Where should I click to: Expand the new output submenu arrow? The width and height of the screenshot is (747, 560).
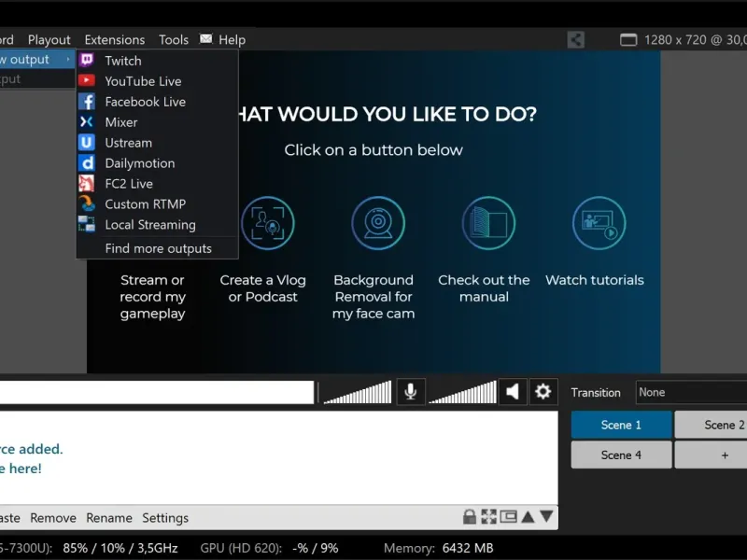coord(68,59)
